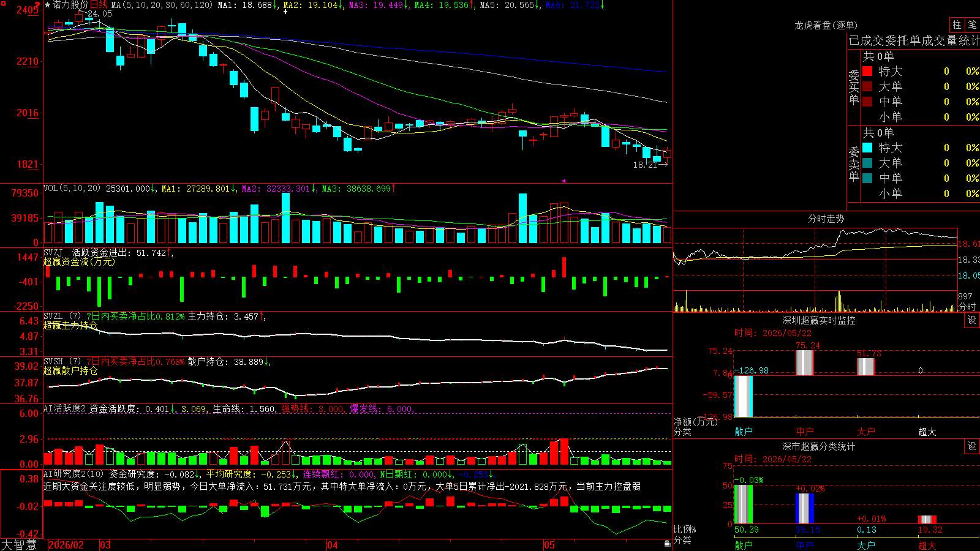This screenshot has height=551, width=980.
Task: Click the 日线 period label
Action: pyautogui.click(x=99, y=5)
